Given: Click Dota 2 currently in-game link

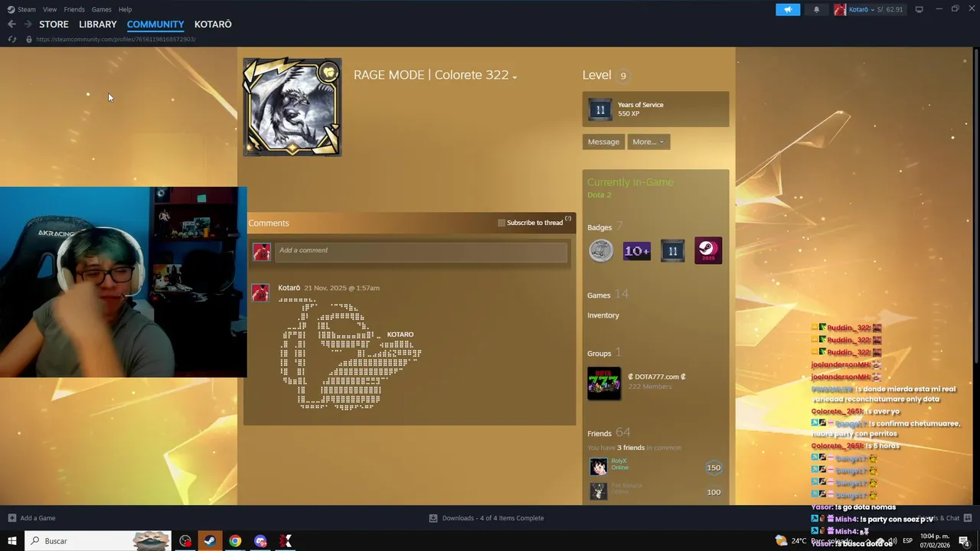Looking at the screenshot, I should (599, 195).
